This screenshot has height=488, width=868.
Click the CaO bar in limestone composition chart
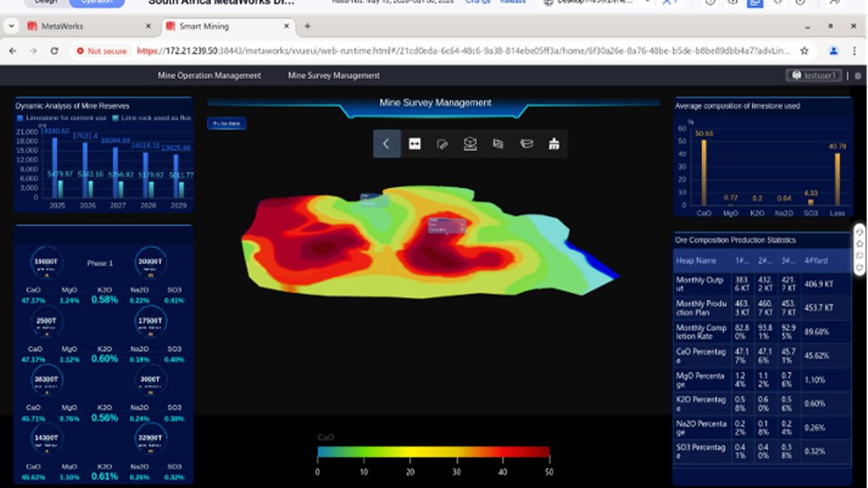click(x=703, y=172)
